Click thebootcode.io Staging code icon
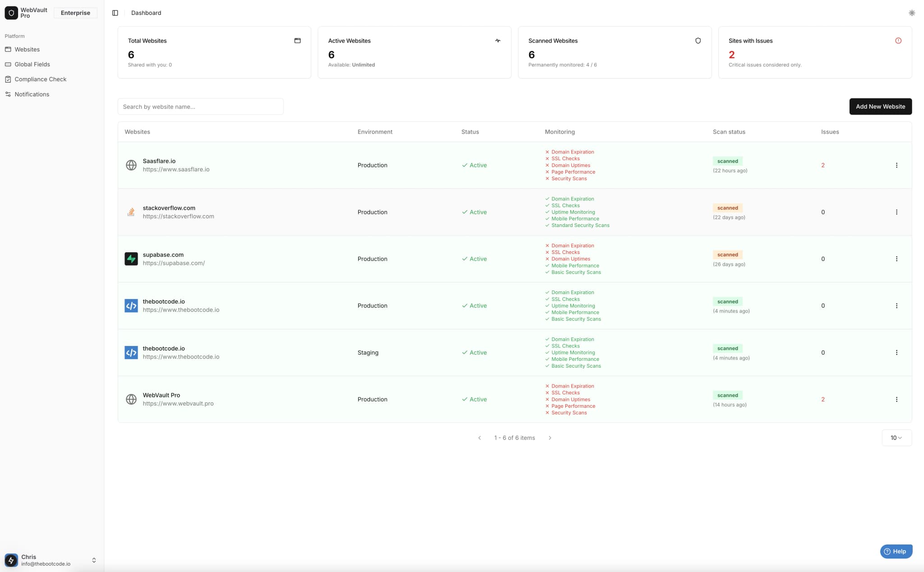The height and width of the screenshot is (572, 924). click(x=131, y=353)
